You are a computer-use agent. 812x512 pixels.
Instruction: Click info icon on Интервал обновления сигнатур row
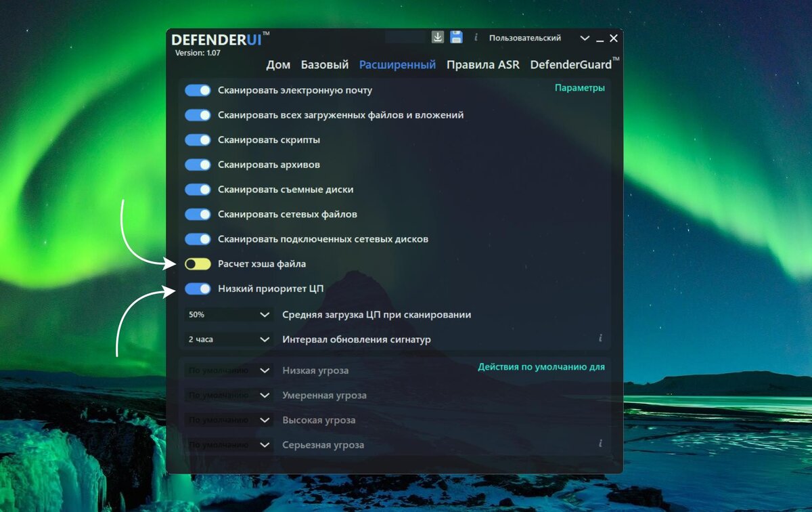click(x=600, y=337)
